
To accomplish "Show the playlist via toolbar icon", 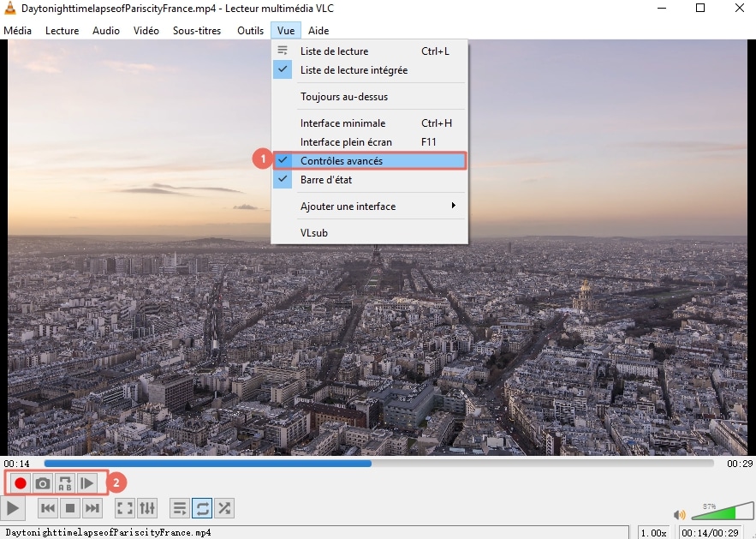I will pos(180,508).
